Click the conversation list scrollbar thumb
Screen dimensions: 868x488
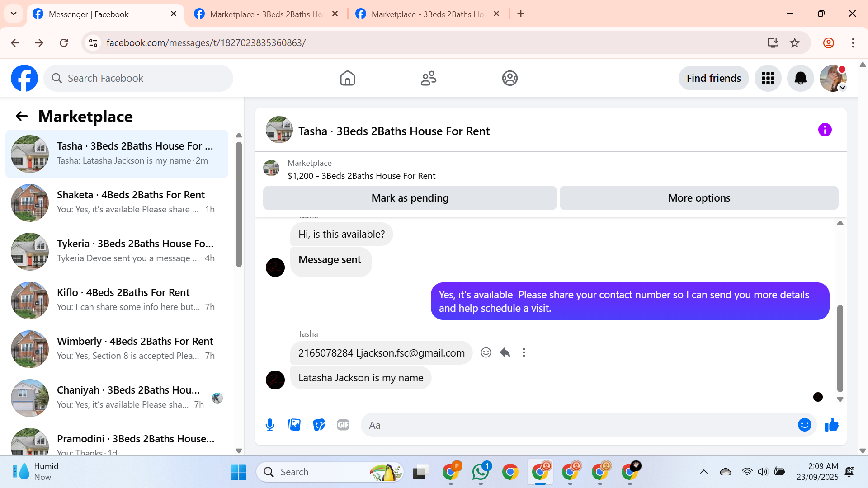[x=239, y=204]
